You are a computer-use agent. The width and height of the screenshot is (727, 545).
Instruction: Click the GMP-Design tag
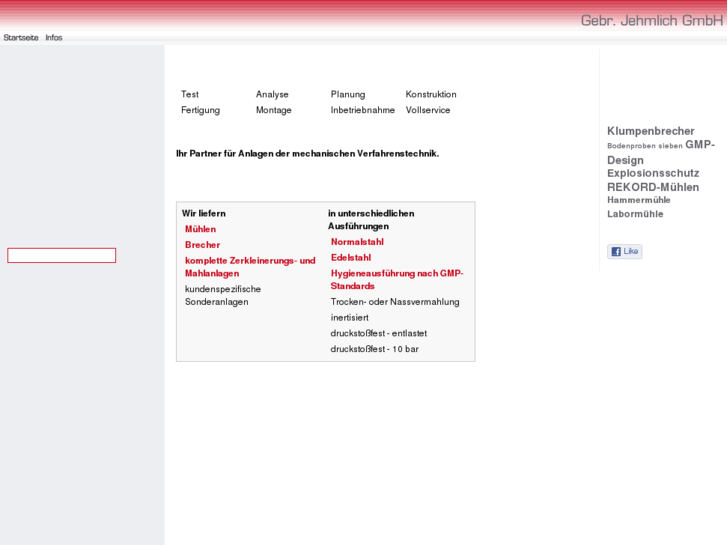661,153
